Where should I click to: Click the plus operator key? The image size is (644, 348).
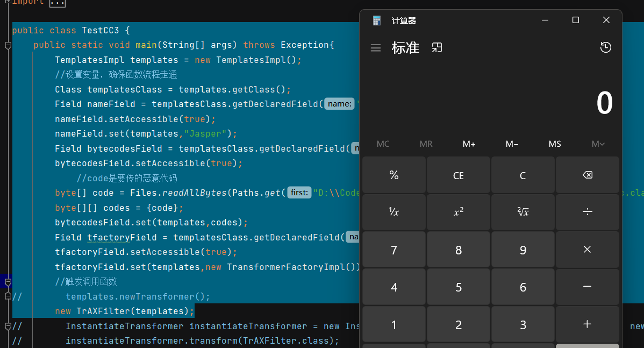[588, 324]
